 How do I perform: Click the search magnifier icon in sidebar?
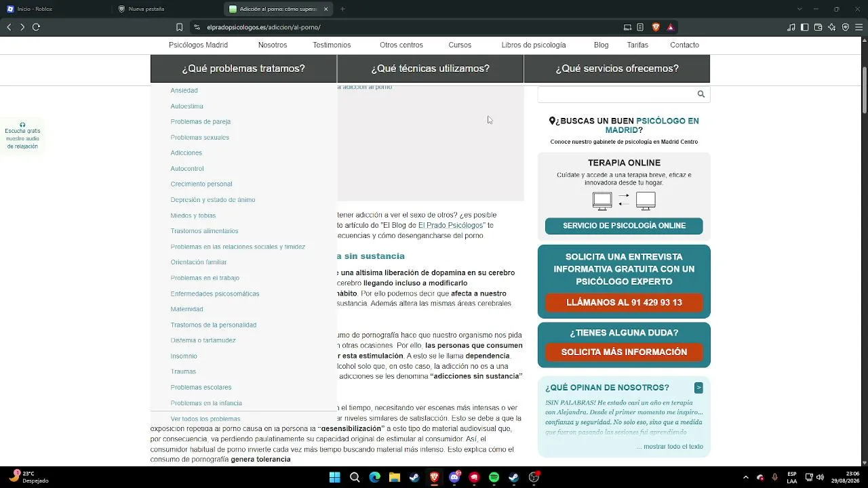point(701,94)
